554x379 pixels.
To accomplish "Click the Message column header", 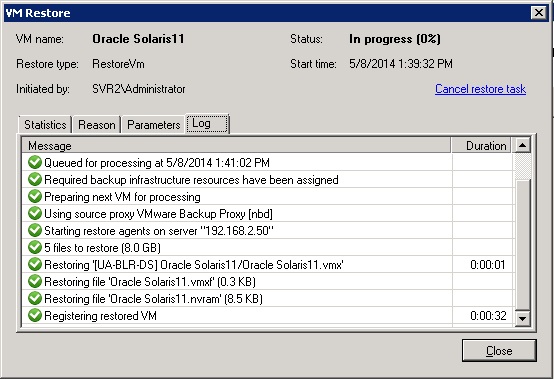I will (x=236, y=146).
